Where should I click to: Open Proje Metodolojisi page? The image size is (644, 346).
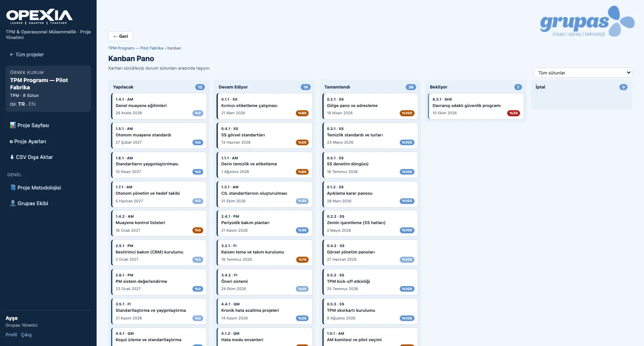pos(35,188)
